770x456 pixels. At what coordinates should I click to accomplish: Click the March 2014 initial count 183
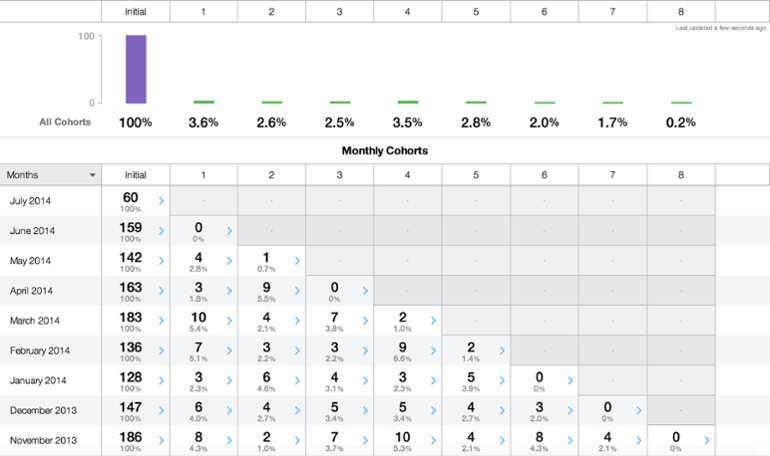[x=131, y=317]
